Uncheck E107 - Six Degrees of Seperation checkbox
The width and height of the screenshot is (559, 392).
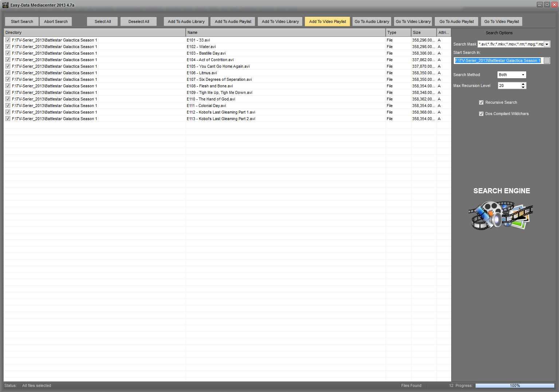tap(8, 79)
